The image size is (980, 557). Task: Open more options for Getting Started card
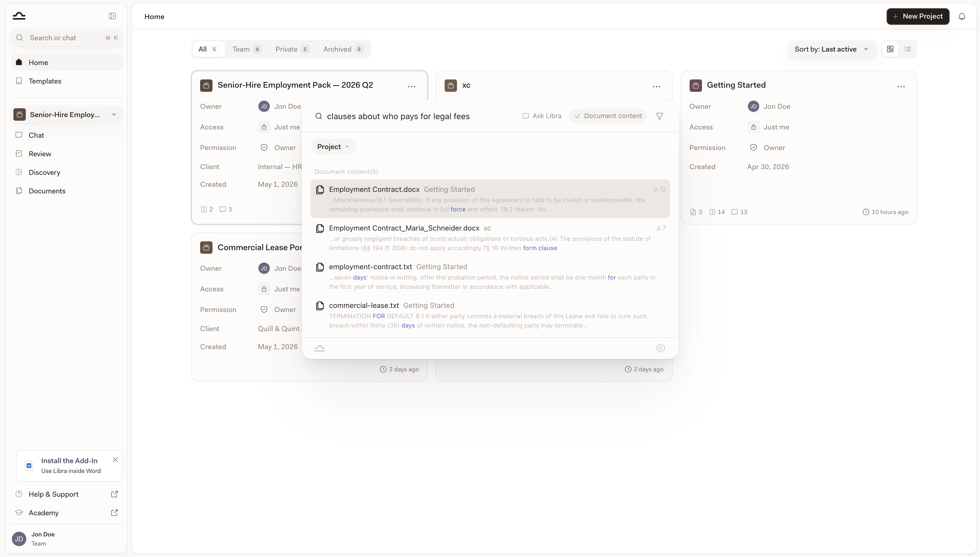point(901,86)
